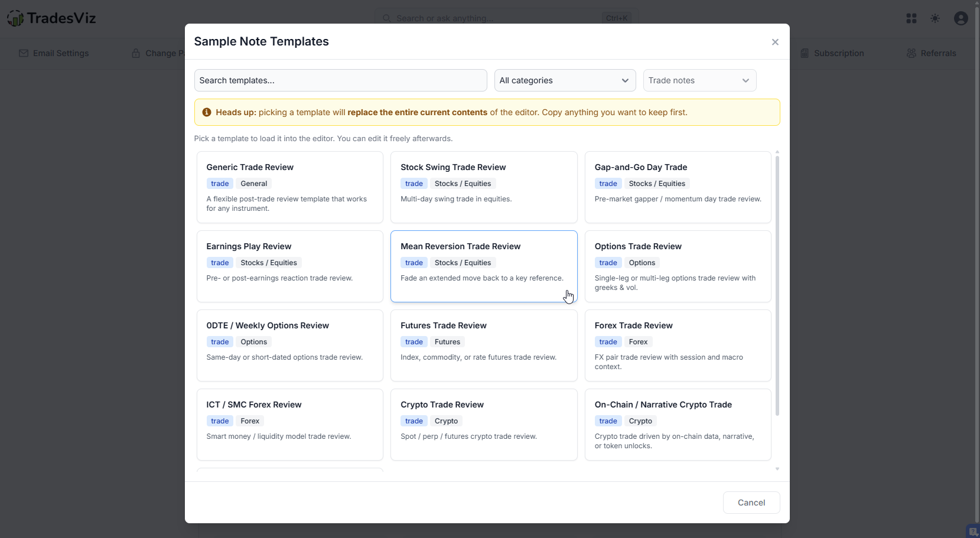Click the trade tag on Earnings Play Review
980x538 pixels.
click(220, 263)
